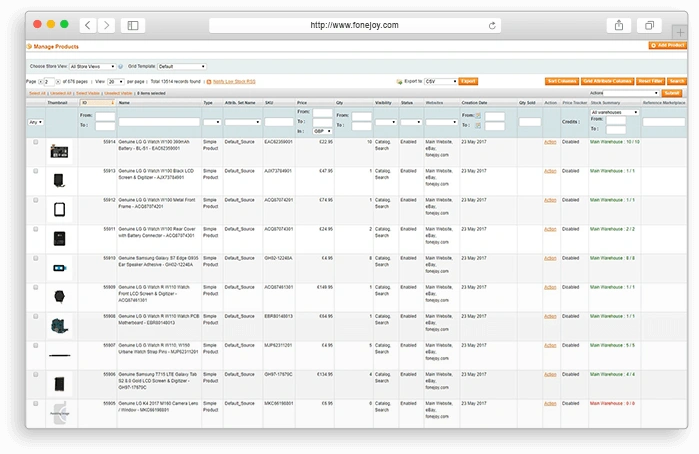Open the Choose Store View dropdown
The width and height of the screenshot is (699, 454).
[92, 66]
